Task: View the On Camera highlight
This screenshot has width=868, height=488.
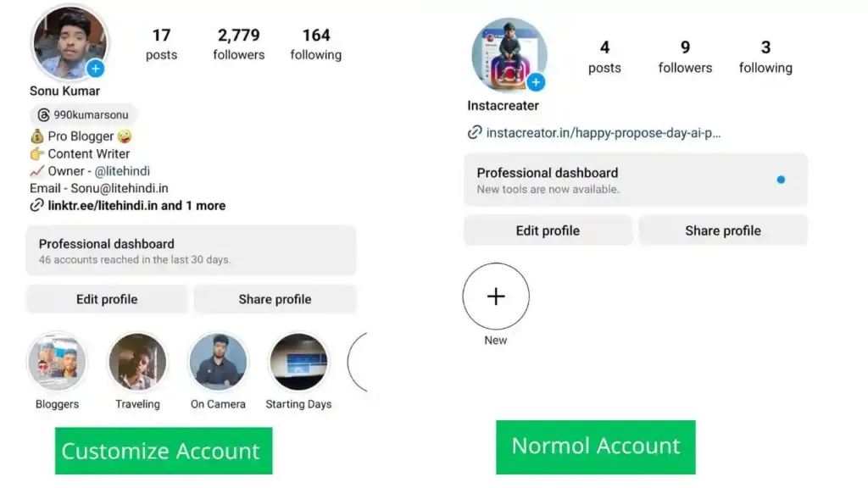Action: (x=218, y=362)
